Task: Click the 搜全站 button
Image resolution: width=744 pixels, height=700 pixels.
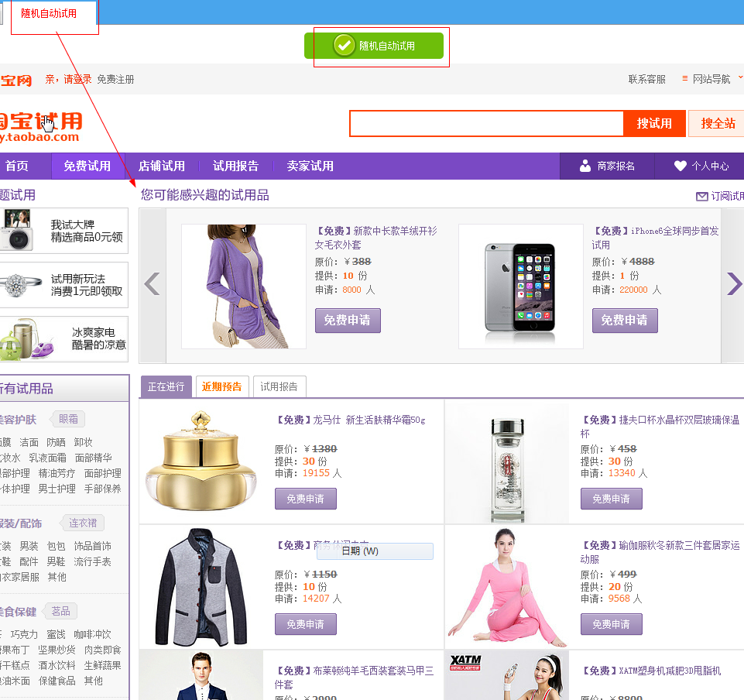Action: tap(718, 123)
